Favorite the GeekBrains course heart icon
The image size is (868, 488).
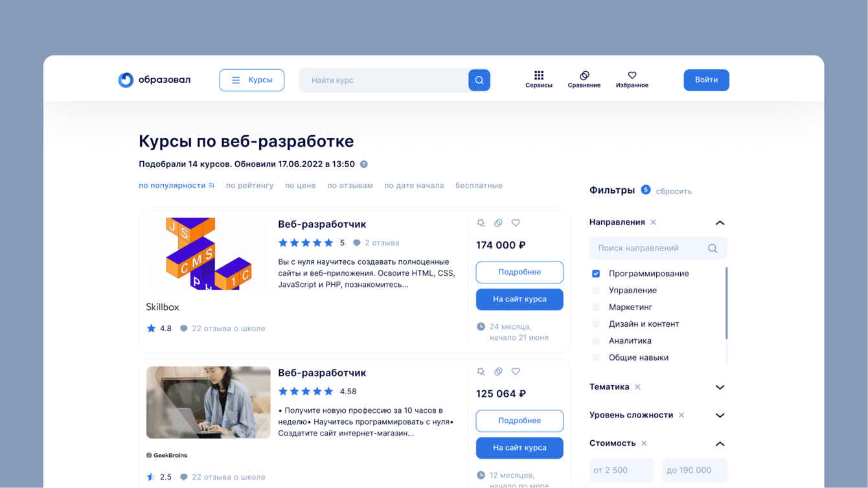tap(516, 372)
